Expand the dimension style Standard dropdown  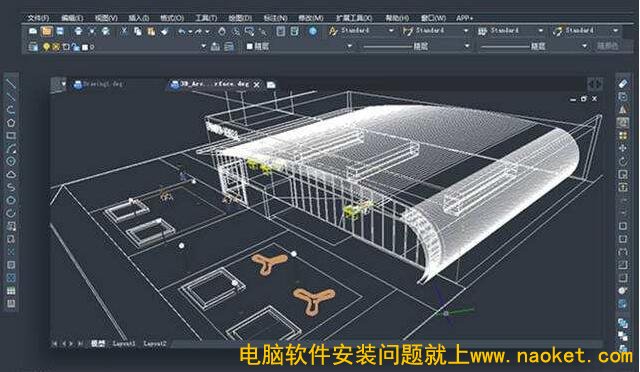466,31
